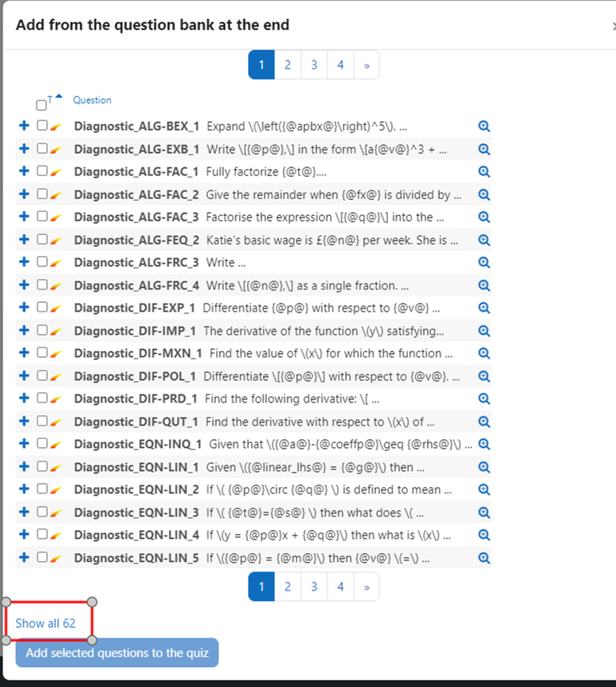
Task: Select checkbox for Diagnostic_EQN-INQ_1
Action: point(42,443)
